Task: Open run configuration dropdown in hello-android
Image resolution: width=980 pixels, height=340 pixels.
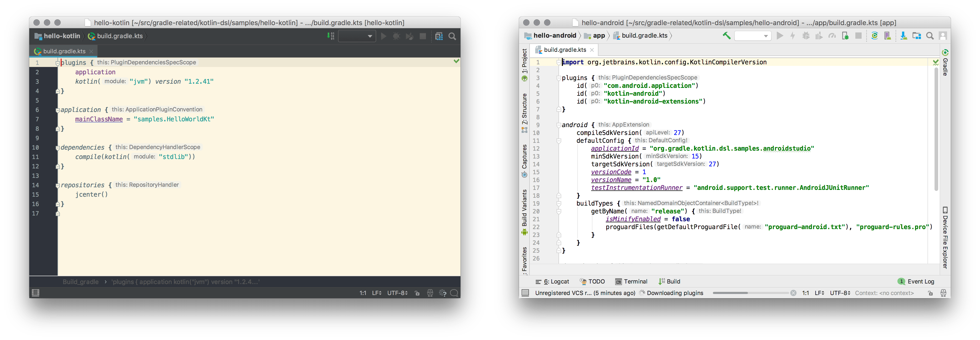Action: [x=752, y=36]
